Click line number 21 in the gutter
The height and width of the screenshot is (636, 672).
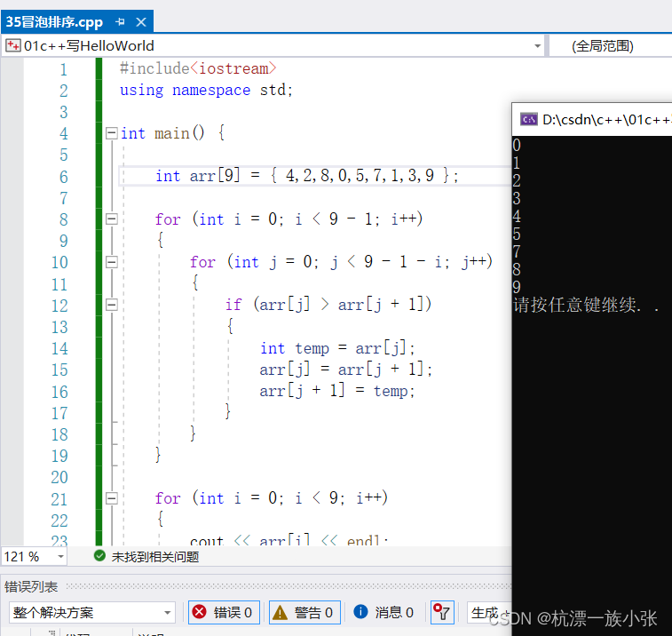click(x=59, y=499)
